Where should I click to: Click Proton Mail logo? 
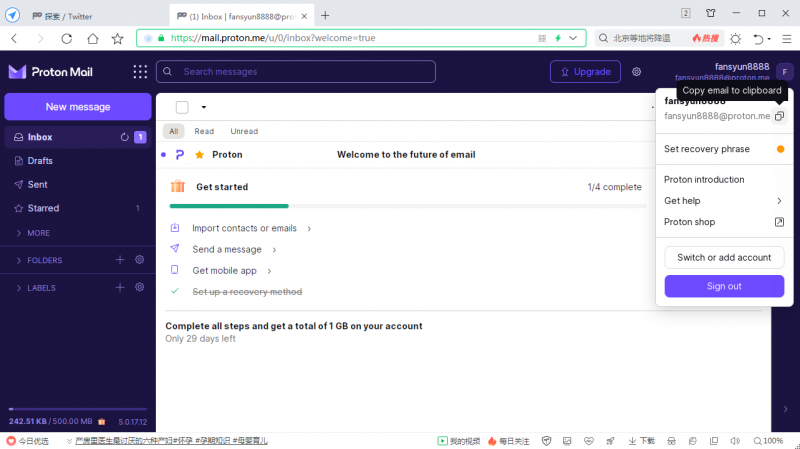pyautogui.click(x=51, y=72)
